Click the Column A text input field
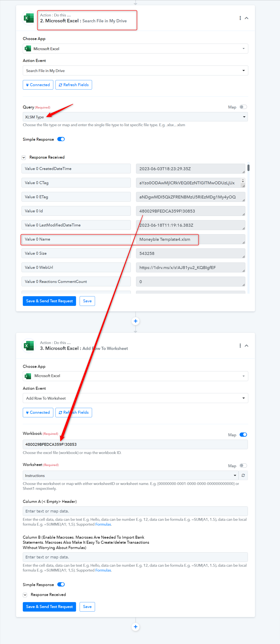The image size is (280, 644). 135,511
